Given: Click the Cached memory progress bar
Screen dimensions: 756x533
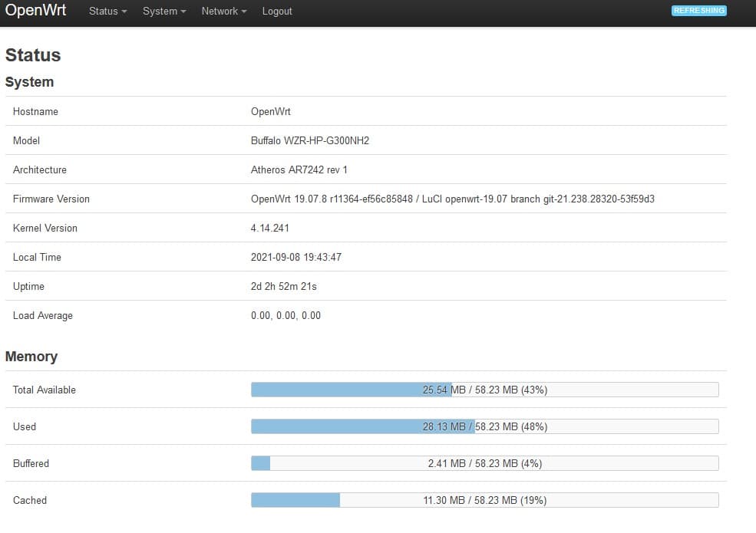Looking at the screenshot, I should coord(484,500).
